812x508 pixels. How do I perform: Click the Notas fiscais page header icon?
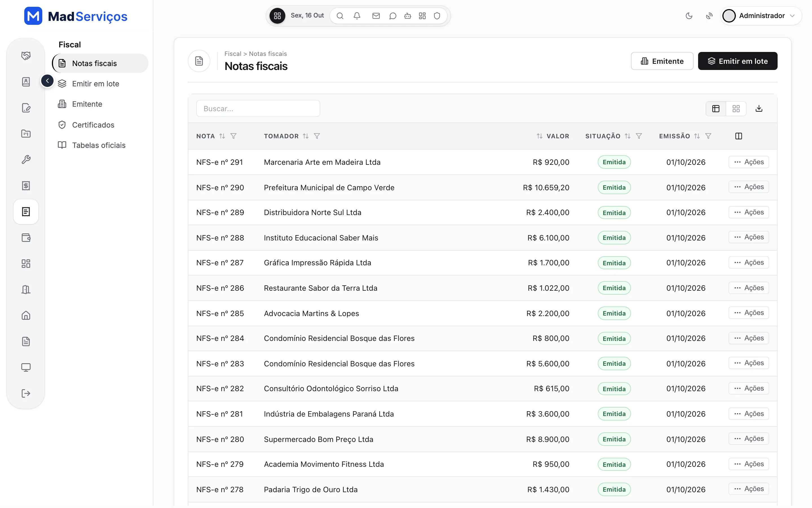tap(199, 61)
